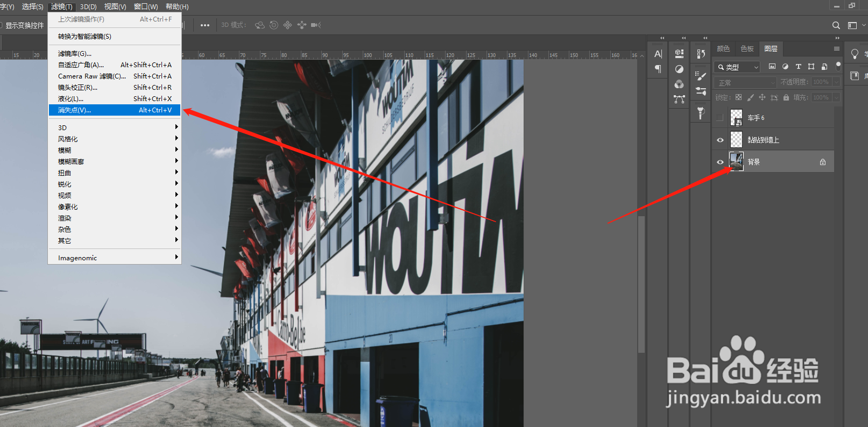Viewport: 868px width, 427px height.
Task: Select the 车手 6 layer thumbnail
Action: (736, 117)
